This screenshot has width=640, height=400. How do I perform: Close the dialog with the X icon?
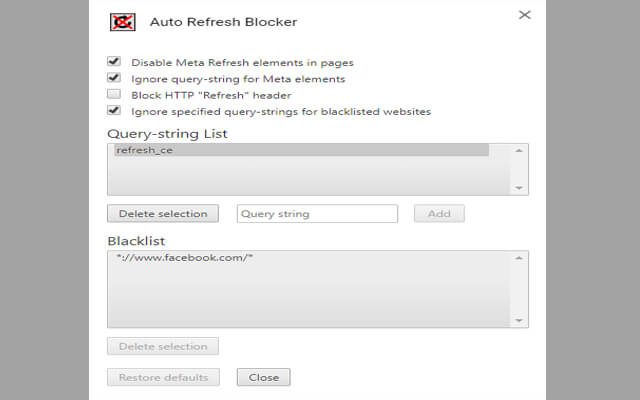point(524,15)
